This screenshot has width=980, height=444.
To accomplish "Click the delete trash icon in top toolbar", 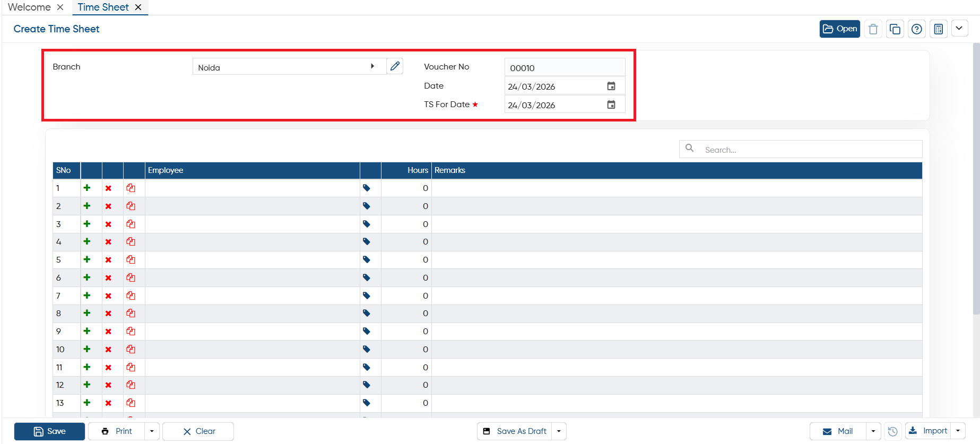I will (x=873, y=29).
